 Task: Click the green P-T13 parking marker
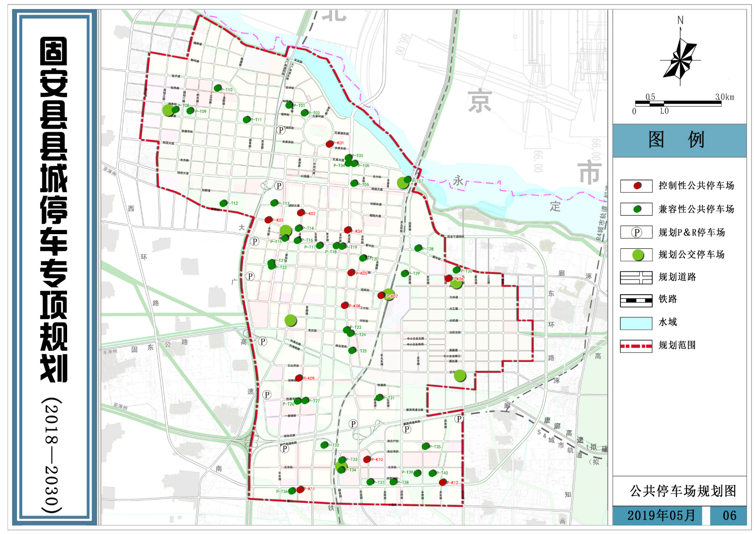click(x=274, y=203)
